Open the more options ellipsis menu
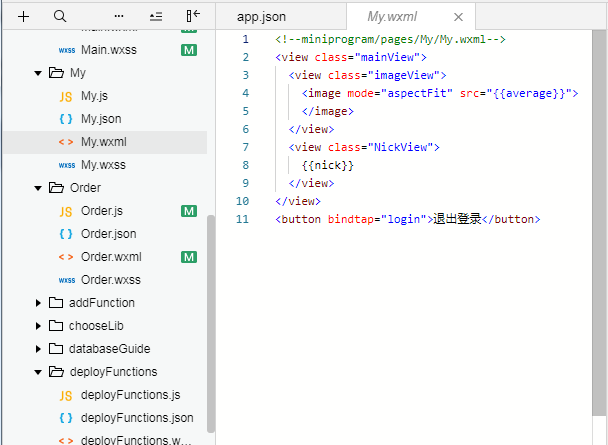Image resolution: width=608 pixels, height=445 pixels. (x=119, y=16)
